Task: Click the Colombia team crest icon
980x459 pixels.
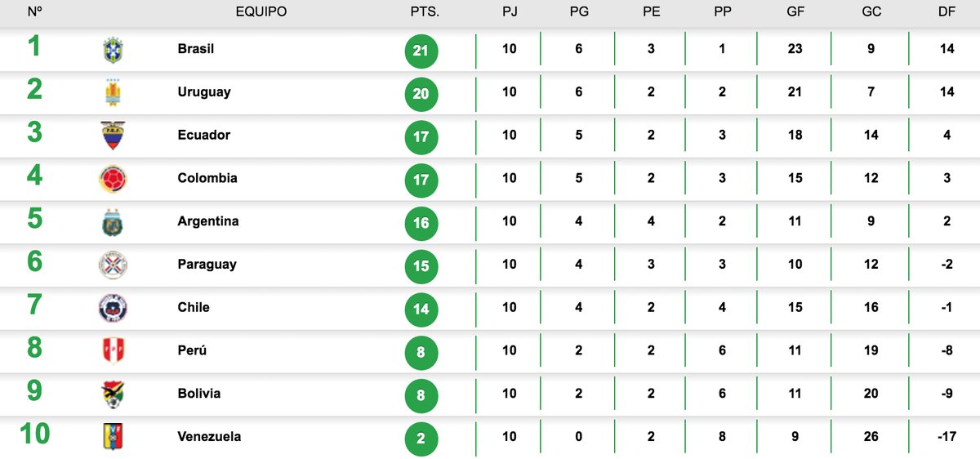Action: coord(113,179)
